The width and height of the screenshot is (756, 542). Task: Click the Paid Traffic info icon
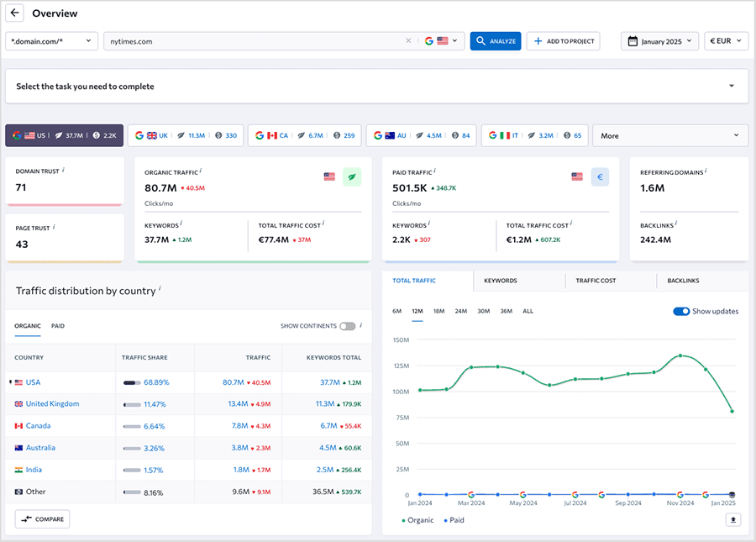pos(435,171)
